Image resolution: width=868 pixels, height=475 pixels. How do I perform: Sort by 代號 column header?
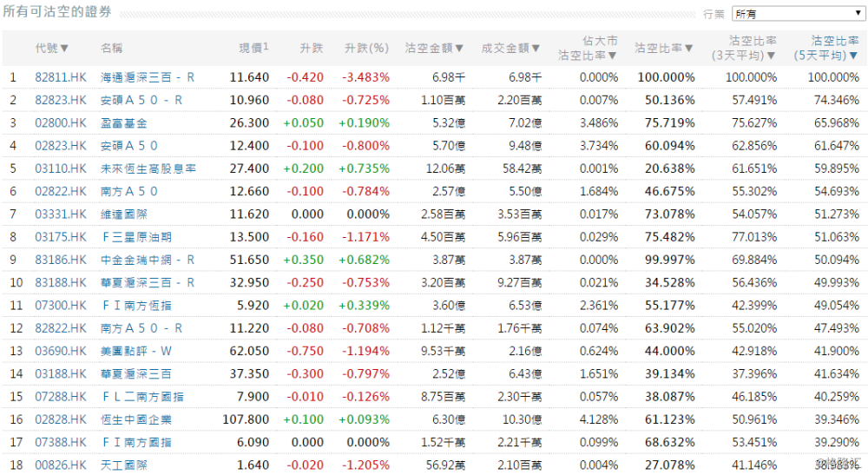point(51,48)
